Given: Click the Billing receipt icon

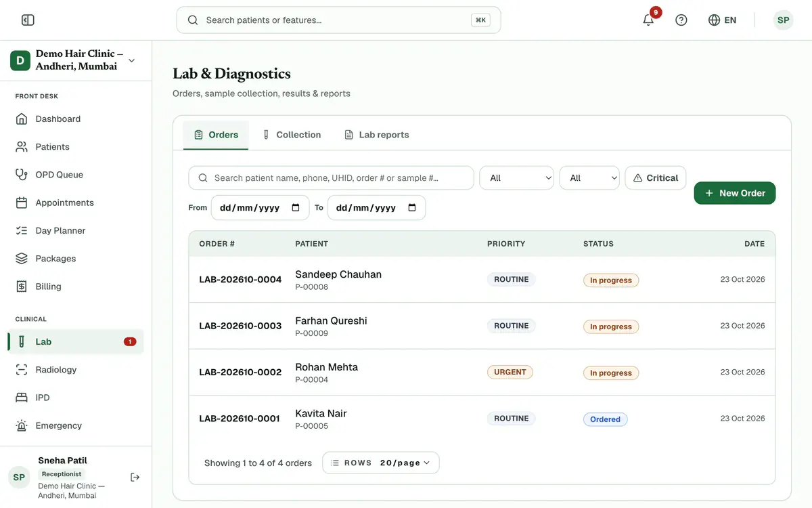Looking at the screenshot, I should pos(22,287).
